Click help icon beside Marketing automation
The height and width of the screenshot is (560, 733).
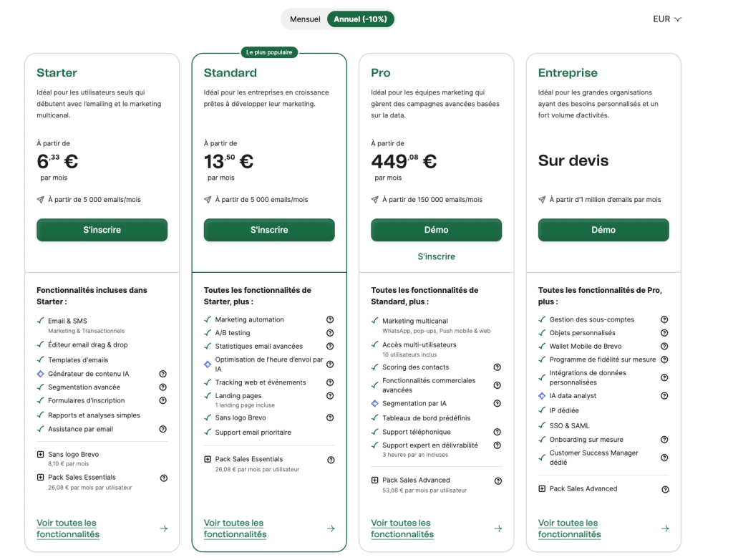click(330, 319)
